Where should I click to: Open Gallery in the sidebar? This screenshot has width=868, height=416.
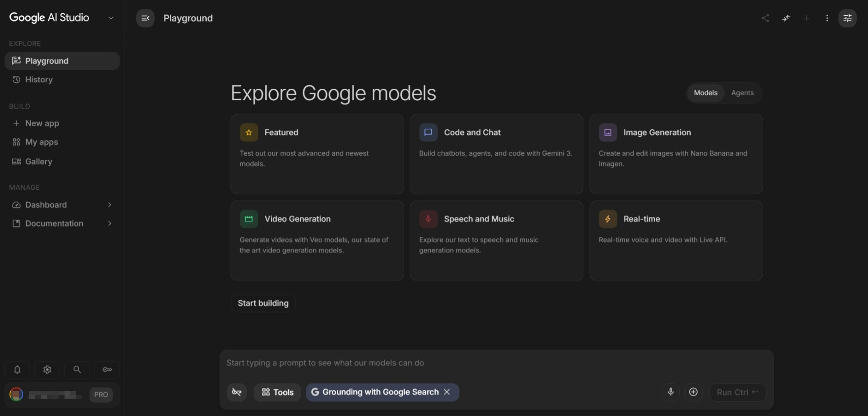tap(62, 162)
